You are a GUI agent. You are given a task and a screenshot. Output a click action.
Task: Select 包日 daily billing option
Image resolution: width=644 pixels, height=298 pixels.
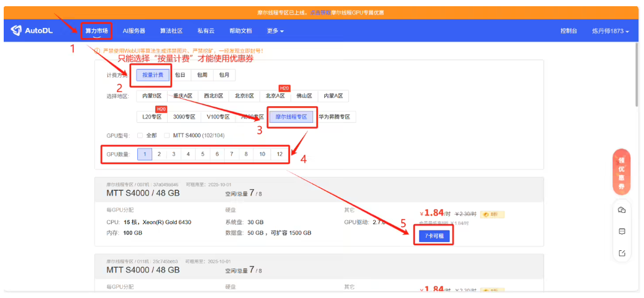pos(180,75)
